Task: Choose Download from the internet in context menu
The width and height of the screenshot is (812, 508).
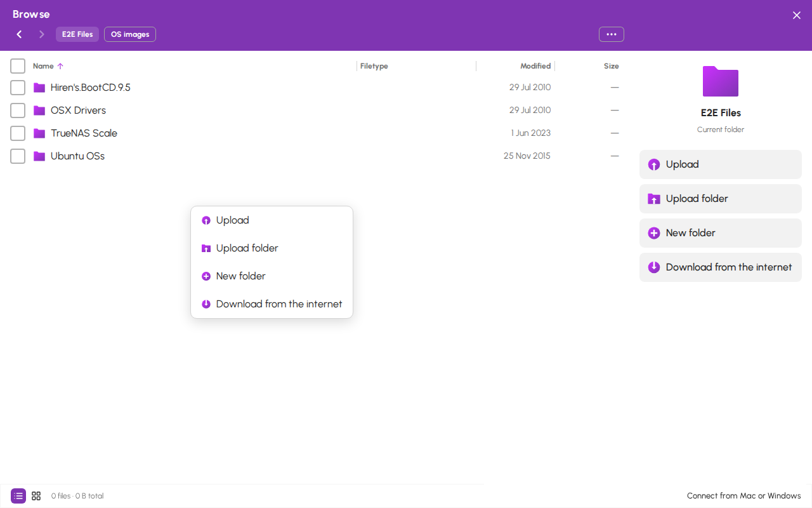Action: click(x=272, y=304)
